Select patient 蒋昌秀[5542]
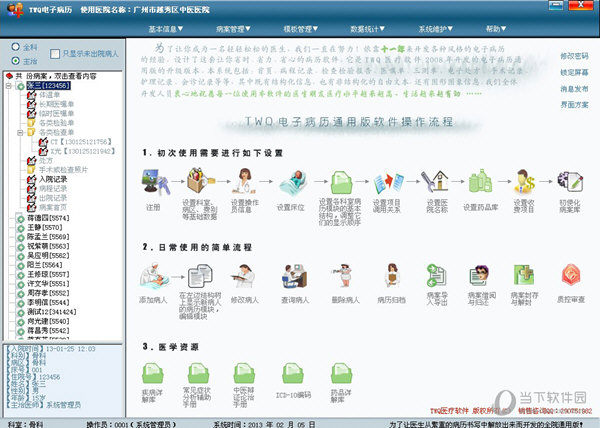 [48, 331]
